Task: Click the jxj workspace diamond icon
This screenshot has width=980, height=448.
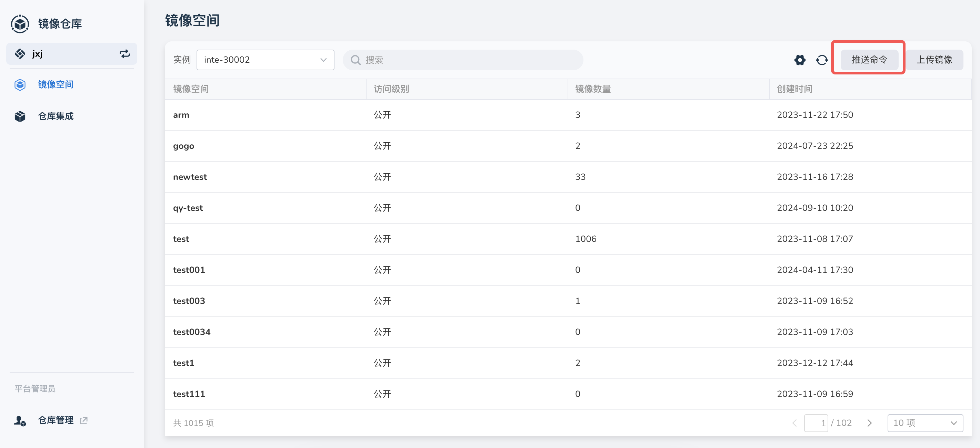Action: [x=20, y=54]
